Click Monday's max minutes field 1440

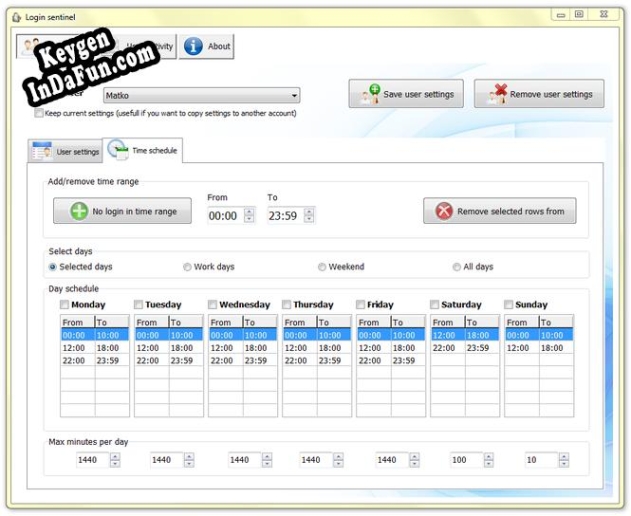click(x=93, y=460)
